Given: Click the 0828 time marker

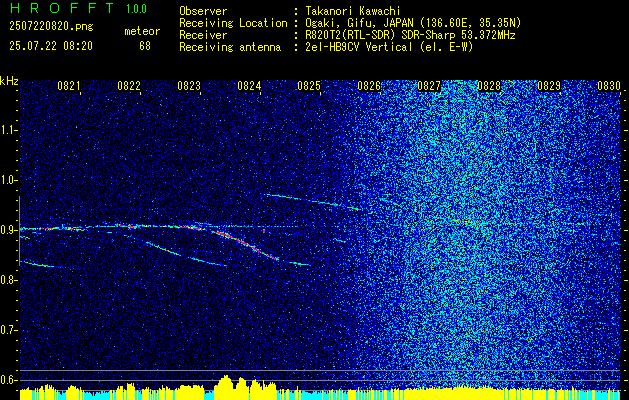Looking at the screenshot, I should click(489, 85).
